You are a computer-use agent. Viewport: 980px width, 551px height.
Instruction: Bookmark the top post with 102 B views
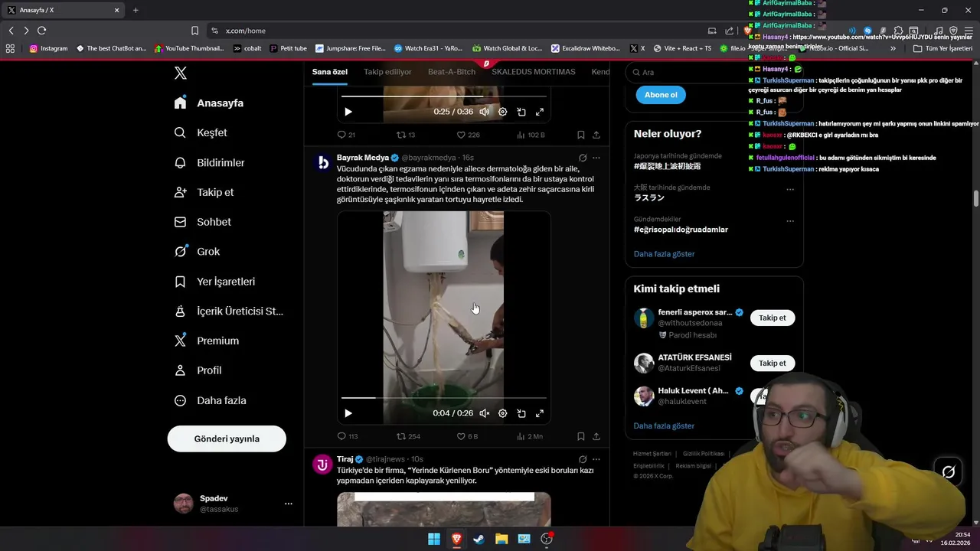581,135
